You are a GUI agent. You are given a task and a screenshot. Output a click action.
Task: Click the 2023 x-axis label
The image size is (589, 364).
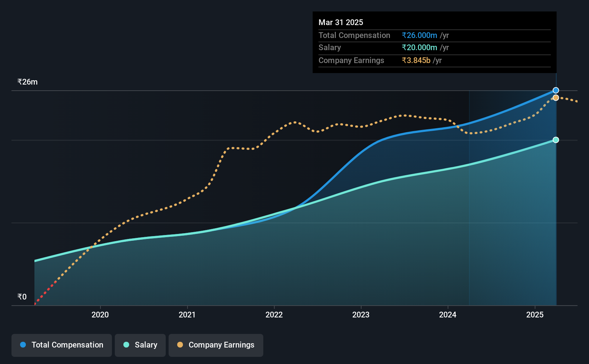coord(361,315)
